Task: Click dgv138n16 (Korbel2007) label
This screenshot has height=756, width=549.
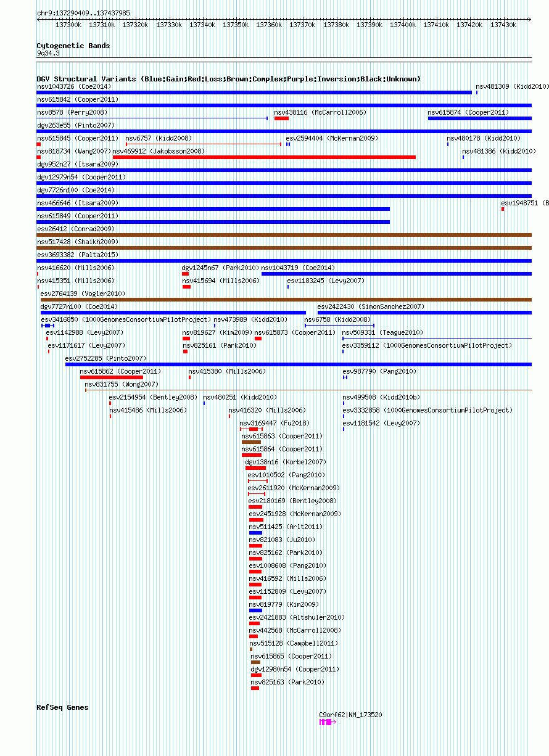Action: coord(286,462)
